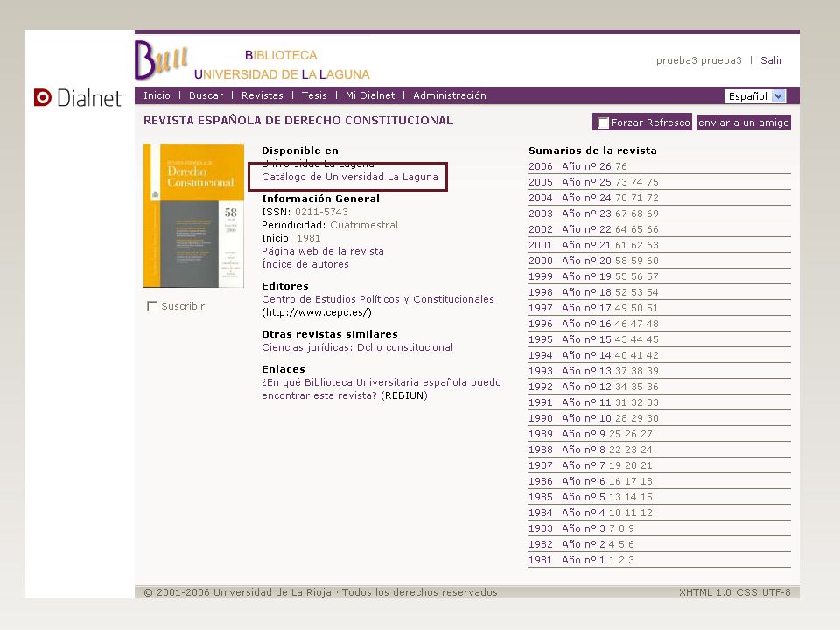
Task: Open issue 64 of year 2002
Action: tap(621, 229)
